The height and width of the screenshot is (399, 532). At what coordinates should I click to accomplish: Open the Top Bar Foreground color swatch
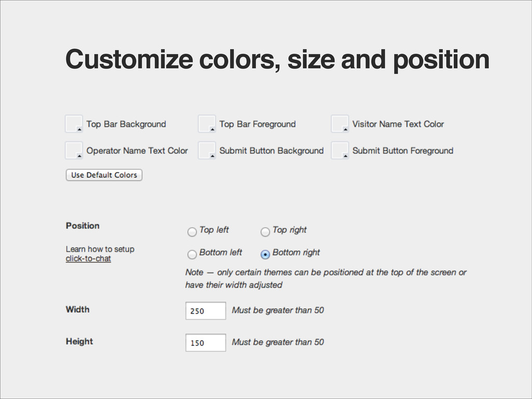pyautogui.click(x=207, y=124)
